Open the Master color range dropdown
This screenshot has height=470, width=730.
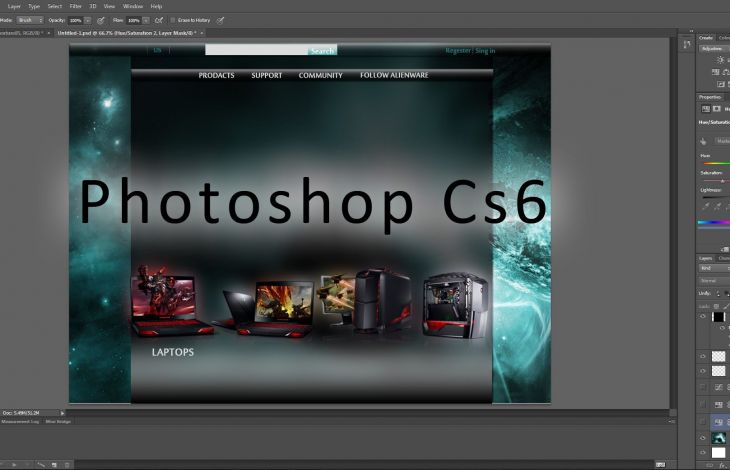723,141
